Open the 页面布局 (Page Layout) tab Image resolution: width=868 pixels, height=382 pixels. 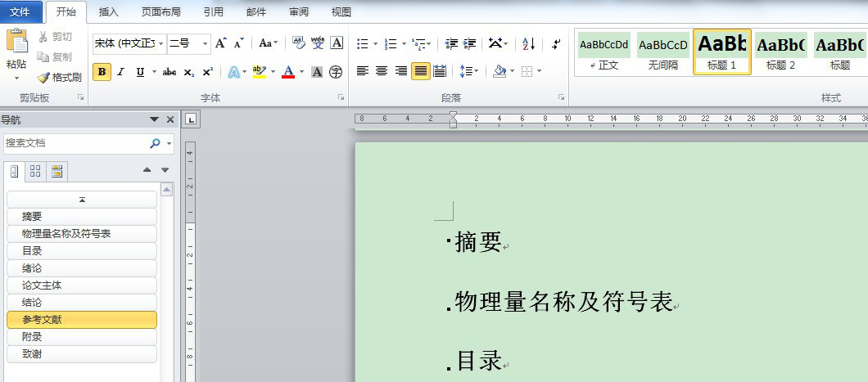(x=160, y=12)
